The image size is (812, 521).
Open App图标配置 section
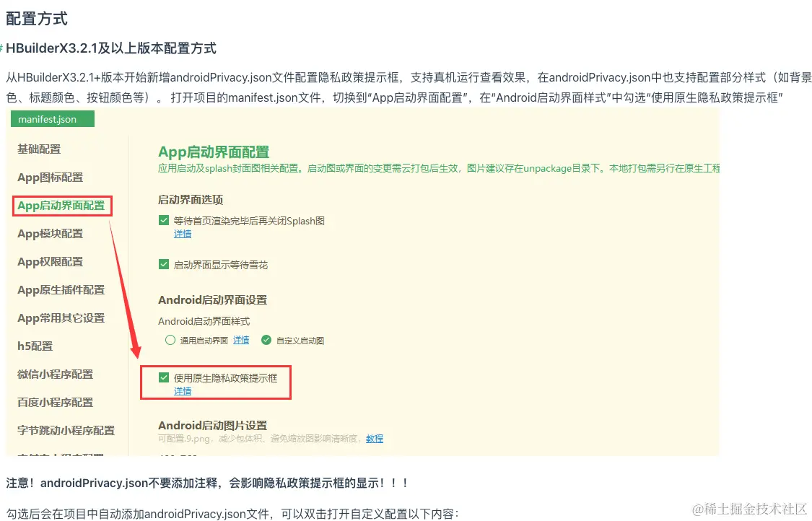(51, 177)
